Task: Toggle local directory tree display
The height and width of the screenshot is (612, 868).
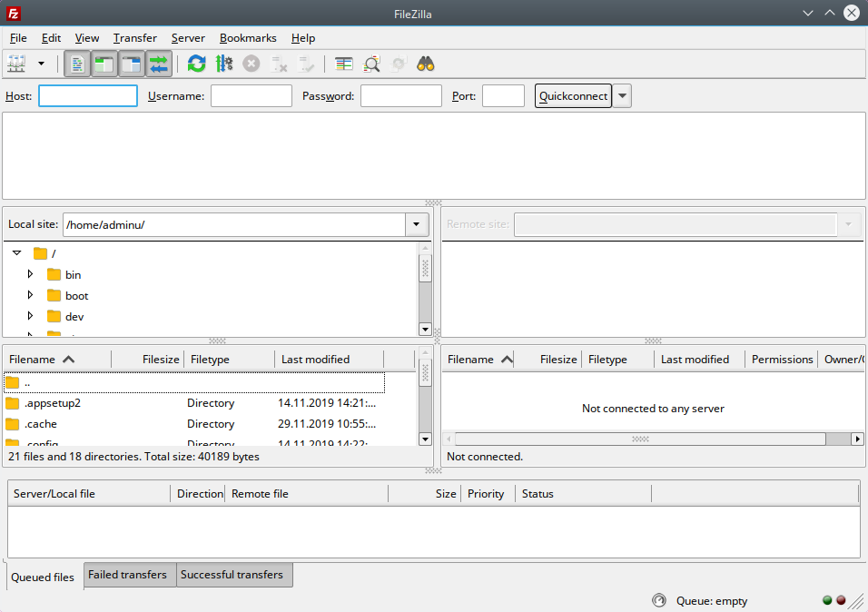Action: tap(104, 64)
